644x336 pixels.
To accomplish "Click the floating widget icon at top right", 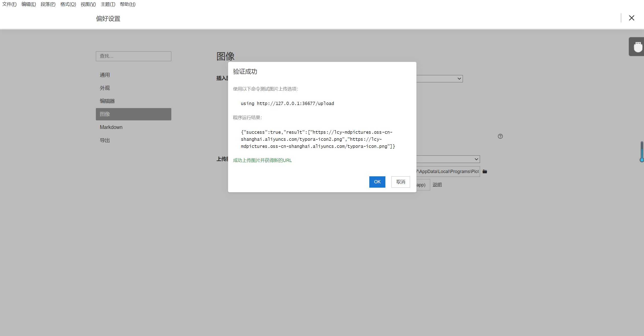I will (637, 47).
